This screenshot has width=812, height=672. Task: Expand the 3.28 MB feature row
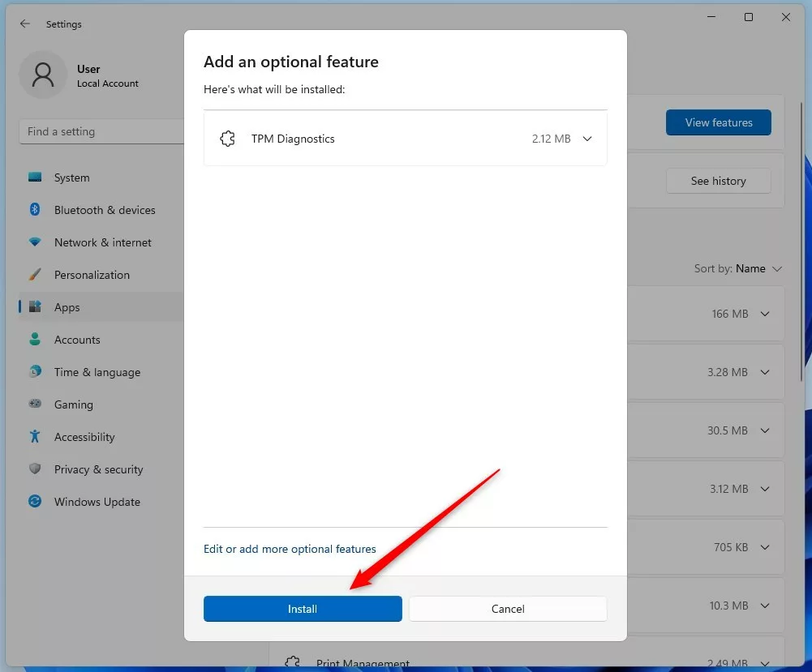click(764, 372)
